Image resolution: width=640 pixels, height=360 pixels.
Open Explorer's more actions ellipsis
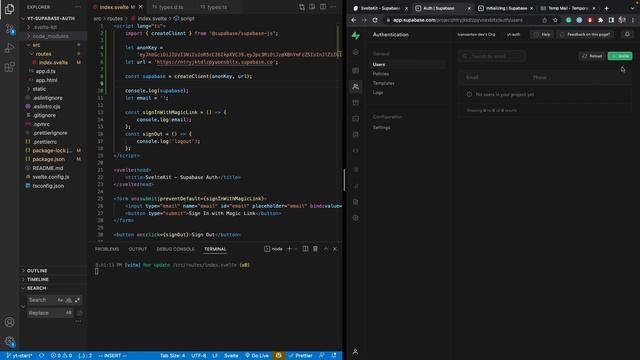pos(78,7)
